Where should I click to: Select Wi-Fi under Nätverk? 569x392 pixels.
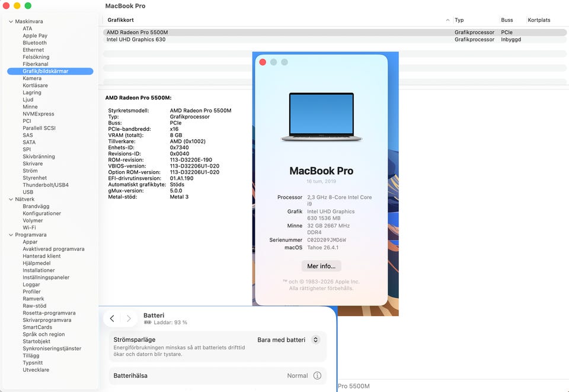coord(30,228)
